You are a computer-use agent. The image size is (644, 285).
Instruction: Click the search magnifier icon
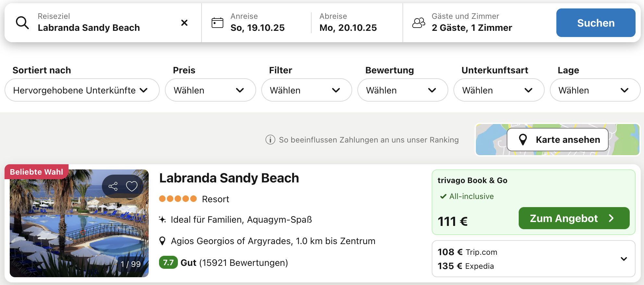(x=22, y=23)
